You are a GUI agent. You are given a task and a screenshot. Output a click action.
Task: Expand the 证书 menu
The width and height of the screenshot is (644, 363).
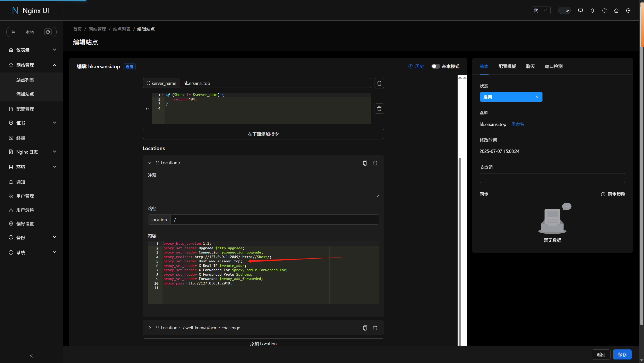click(31, 123)
